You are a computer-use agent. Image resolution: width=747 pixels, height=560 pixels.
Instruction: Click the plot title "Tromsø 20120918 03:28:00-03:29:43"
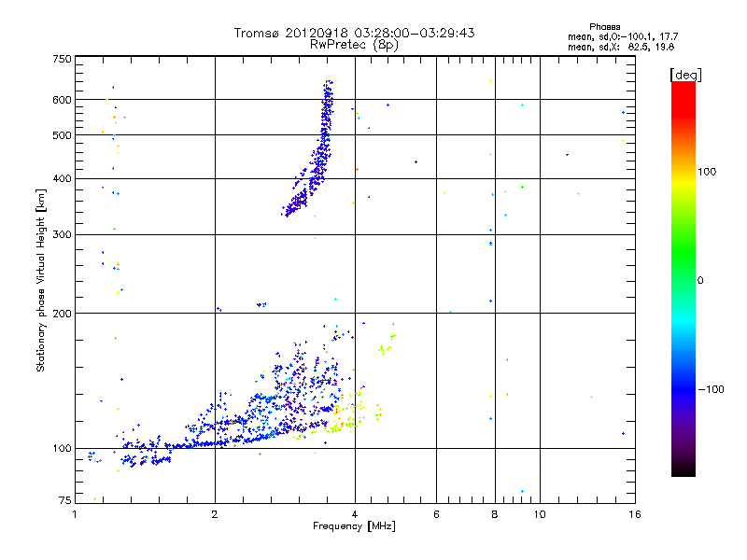(x=354, y=33)
